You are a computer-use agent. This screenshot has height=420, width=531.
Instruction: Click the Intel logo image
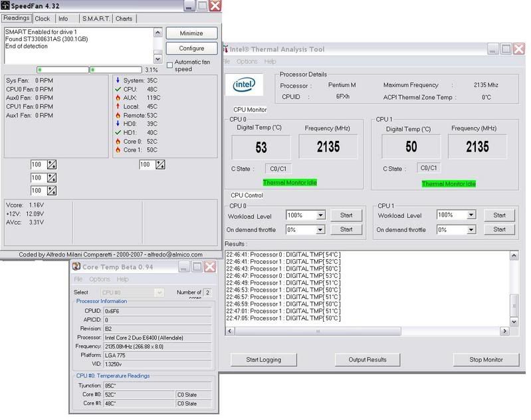click(244, 84)
